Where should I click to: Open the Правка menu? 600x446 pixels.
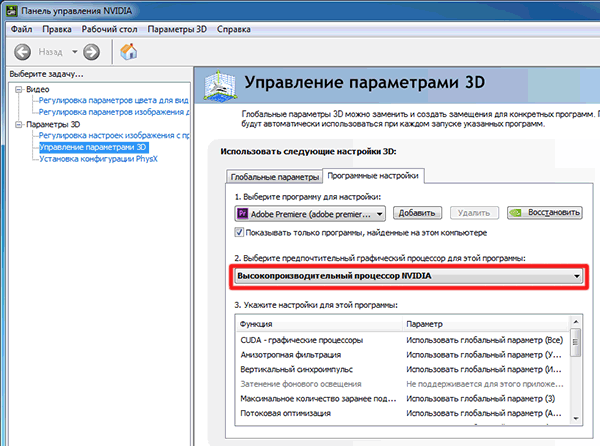point(57,29)
